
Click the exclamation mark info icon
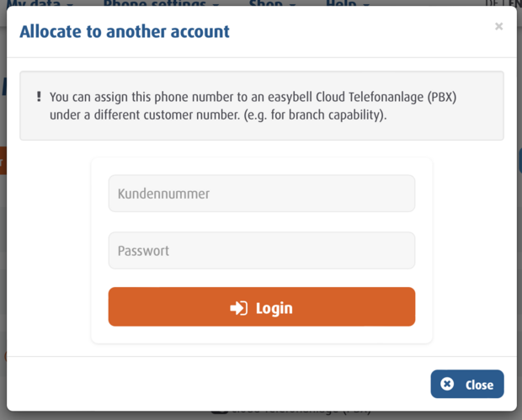click(39, 97)
